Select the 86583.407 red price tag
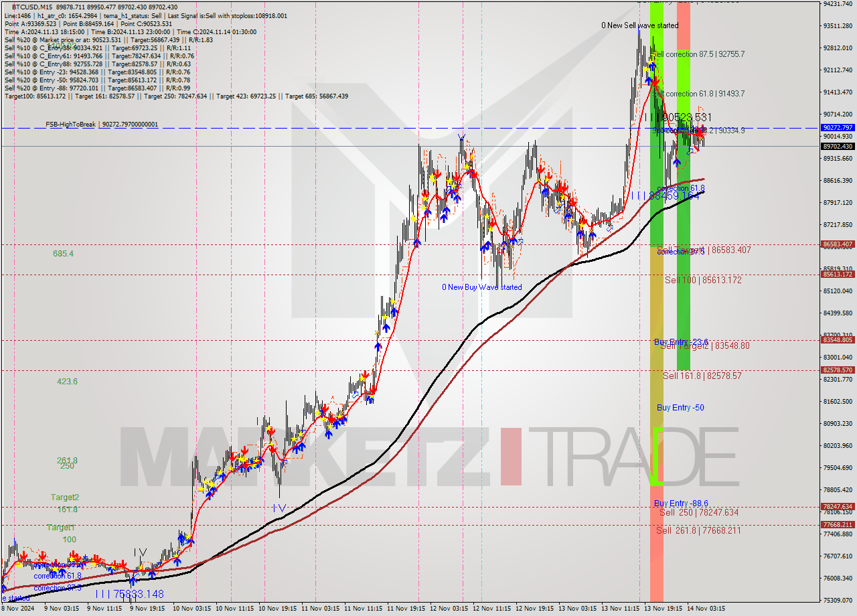 pyautogui.click(x=838, y=244)
